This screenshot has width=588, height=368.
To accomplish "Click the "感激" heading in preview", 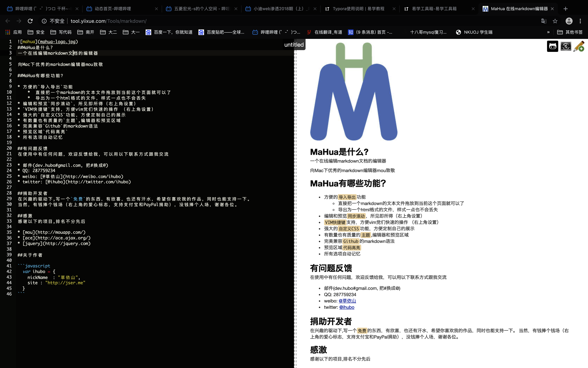I will tap(318, 350).
